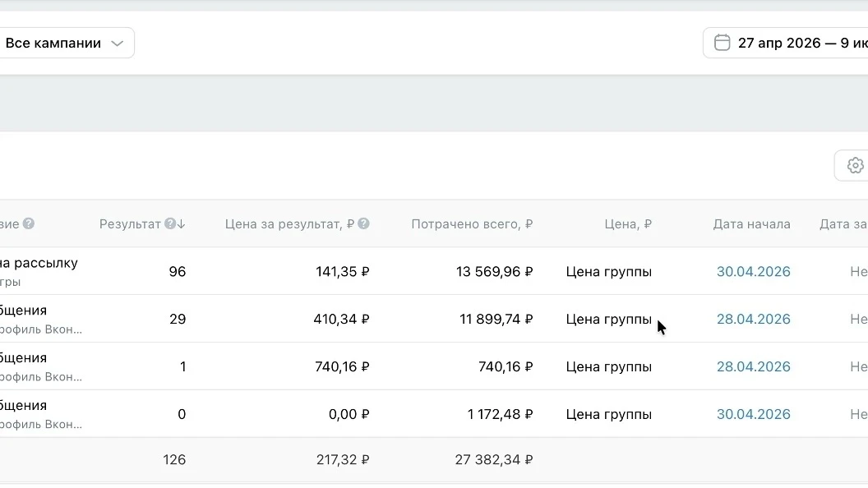Open the date range picker 27 апр 2026
This screenshot has height=488, width=868.
[x=786, y=44]
